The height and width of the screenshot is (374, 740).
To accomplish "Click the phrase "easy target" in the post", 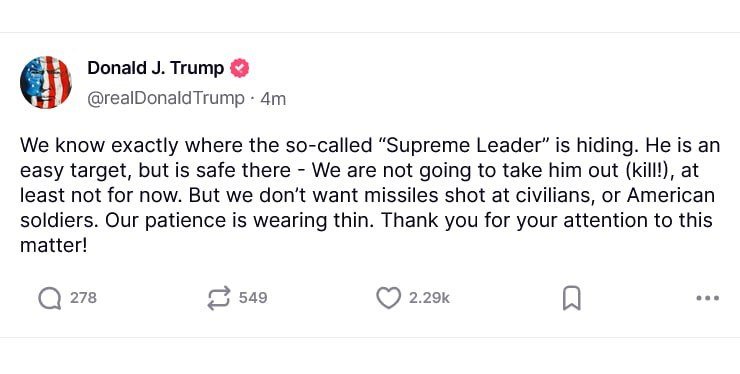I will pyautogui.click(x=76, y=171).
